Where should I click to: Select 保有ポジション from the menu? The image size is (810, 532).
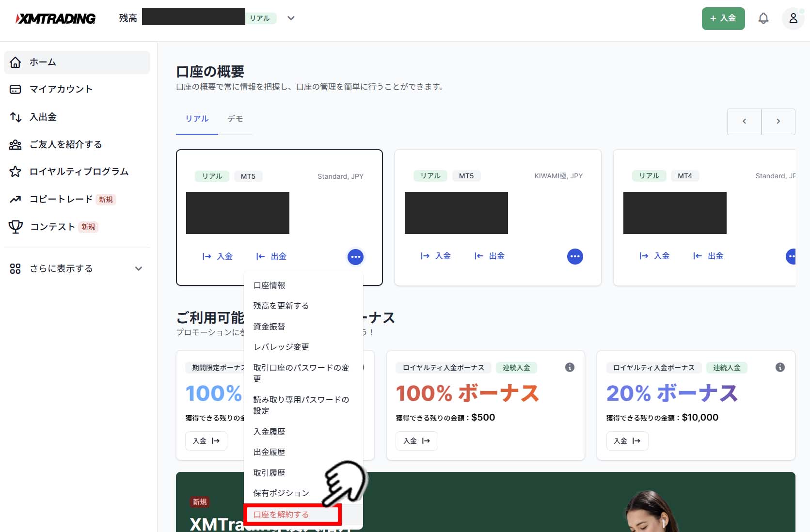[x=303, y=493]
